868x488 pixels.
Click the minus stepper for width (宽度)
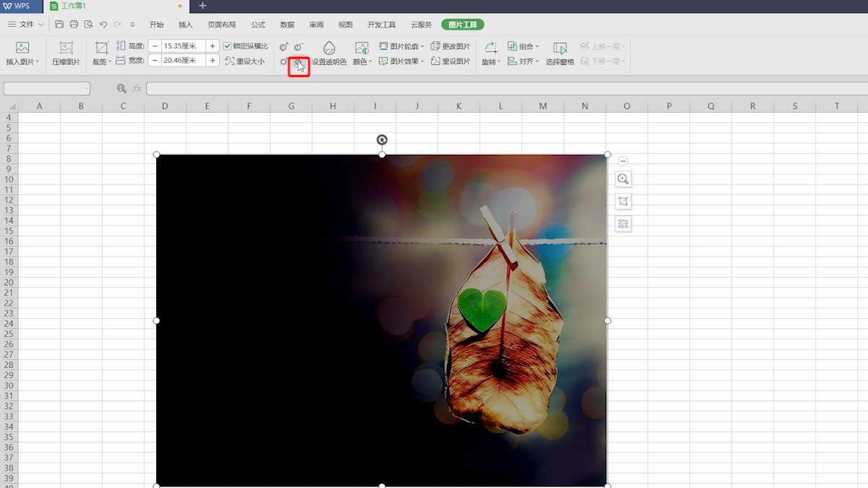(155, 61)
